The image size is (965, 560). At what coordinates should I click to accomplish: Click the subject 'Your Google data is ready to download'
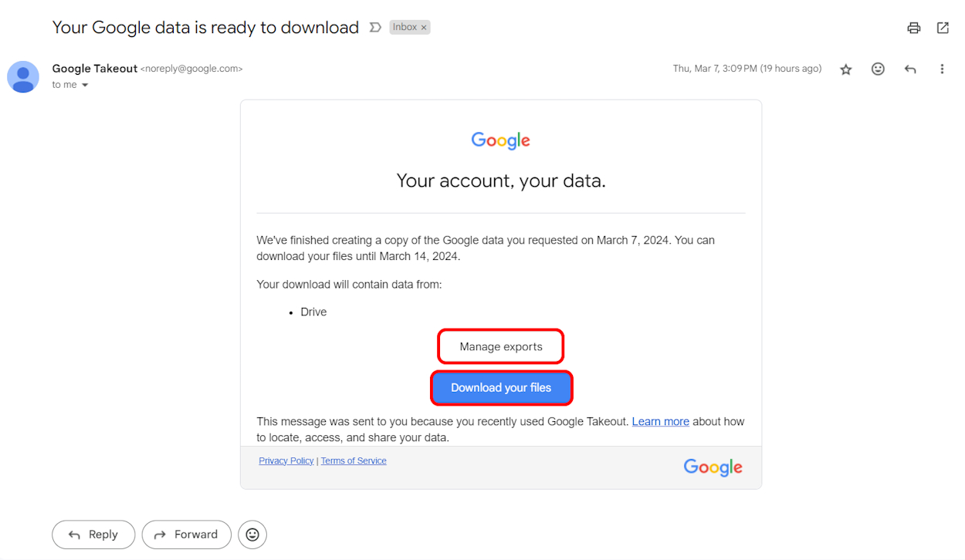tap(205, 27)
